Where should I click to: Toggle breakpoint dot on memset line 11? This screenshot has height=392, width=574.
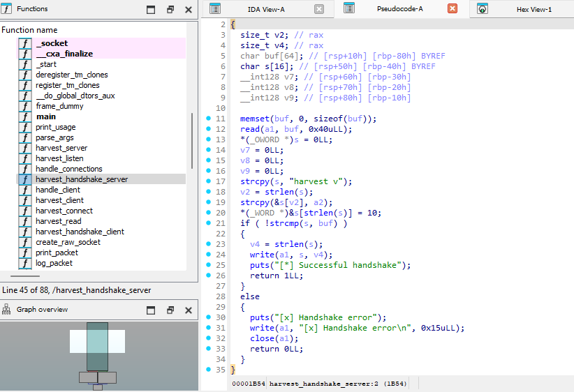point(208,119)
